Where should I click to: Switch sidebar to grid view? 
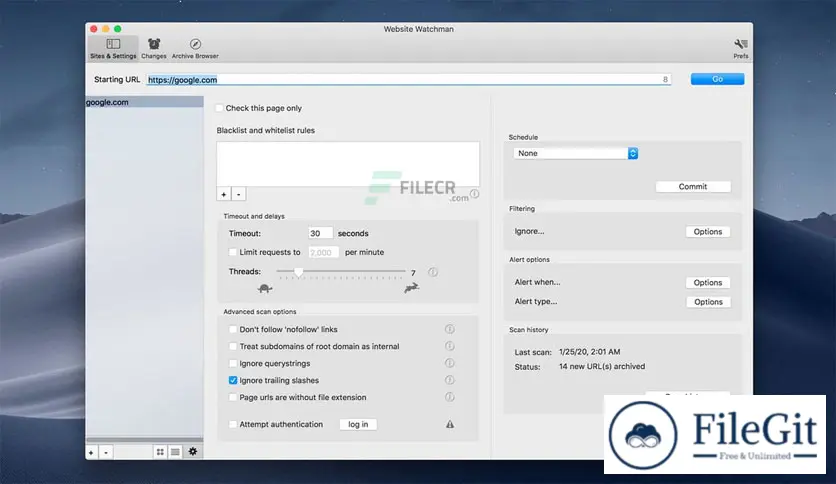[x=160, y=452]
